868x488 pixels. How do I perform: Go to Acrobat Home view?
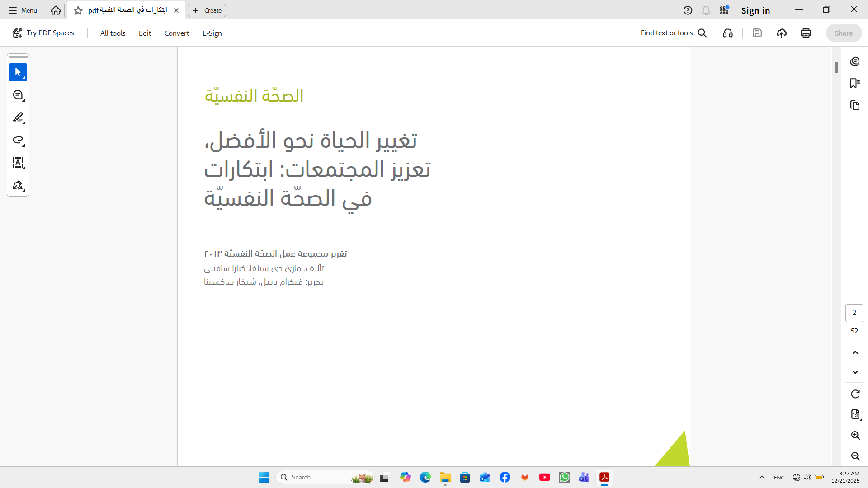[x=56, y=10]
